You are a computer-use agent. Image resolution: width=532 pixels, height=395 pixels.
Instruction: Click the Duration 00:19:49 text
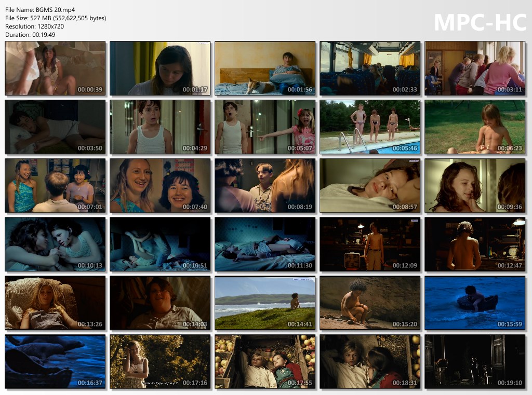[30, 35]
